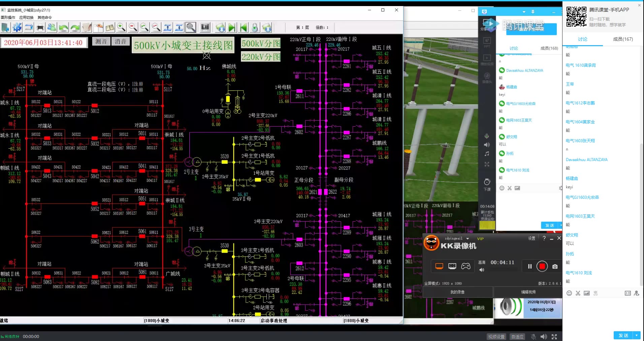Click the 下课 end class button
This screenshot has width=644, height=341.
[487, 185]
